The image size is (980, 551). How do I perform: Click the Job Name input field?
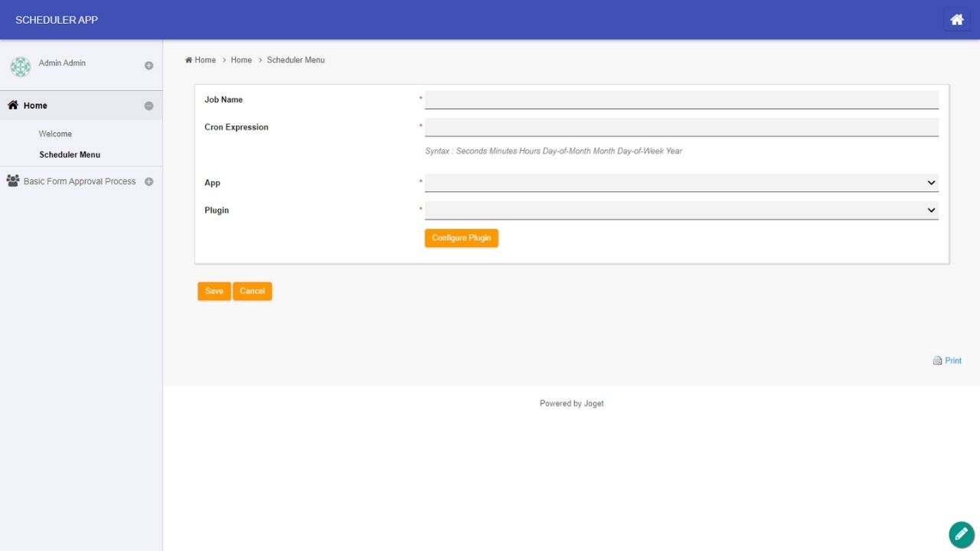coord(681,100)
